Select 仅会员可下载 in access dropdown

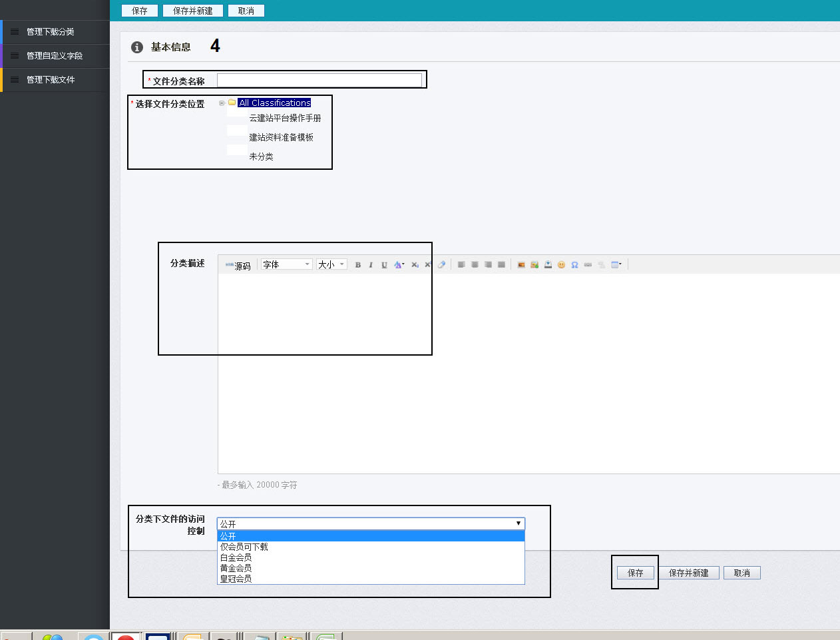[244, 547]
